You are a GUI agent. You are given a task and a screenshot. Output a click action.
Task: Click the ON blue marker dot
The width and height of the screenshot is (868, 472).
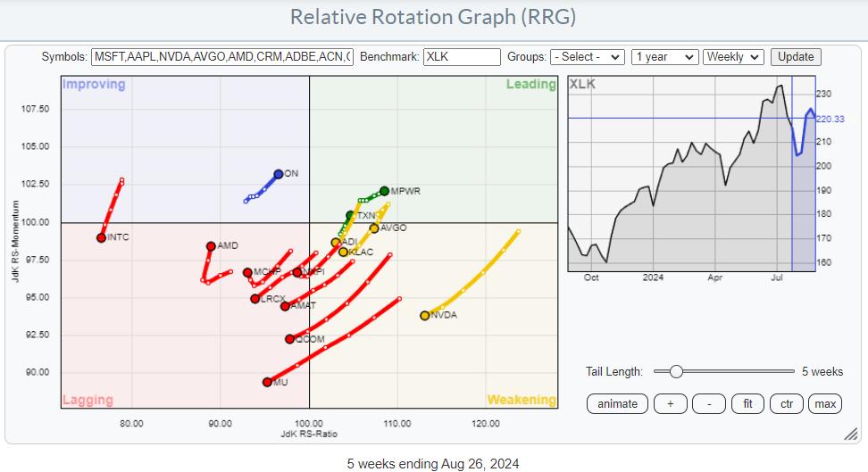click(279, 174)
